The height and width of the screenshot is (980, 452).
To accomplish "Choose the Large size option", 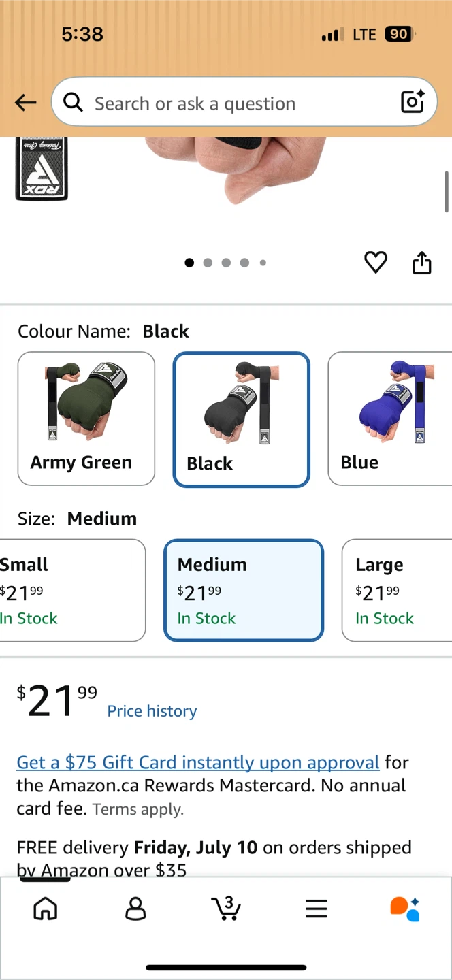I will point(397,590).
